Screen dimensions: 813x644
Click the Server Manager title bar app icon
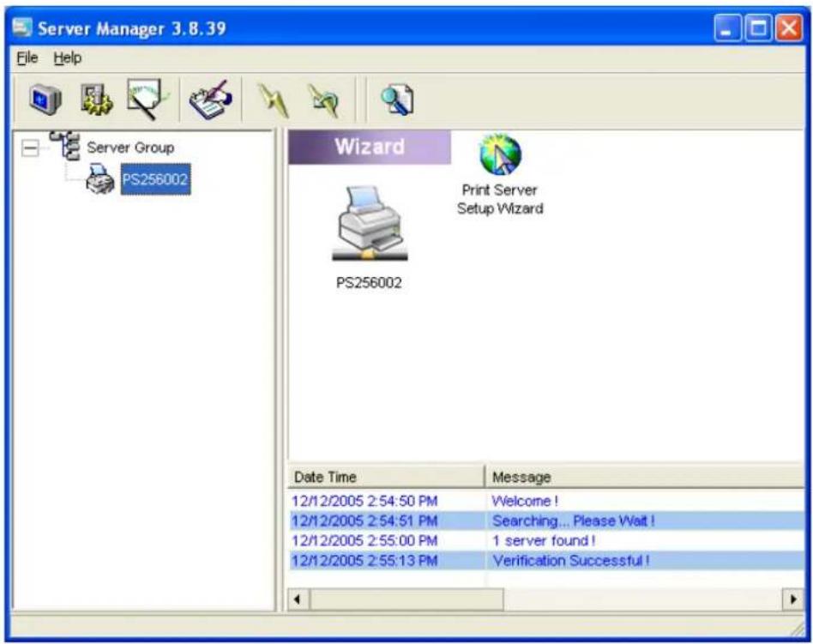coord(21,27)
